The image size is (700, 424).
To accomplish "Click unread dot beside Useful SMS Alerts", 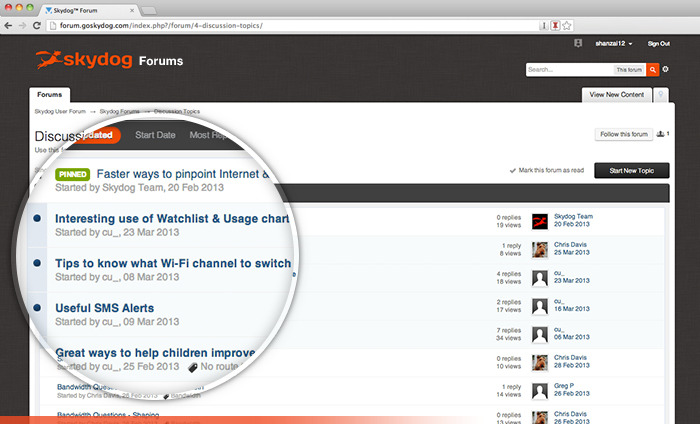I will tap(37, 308).
